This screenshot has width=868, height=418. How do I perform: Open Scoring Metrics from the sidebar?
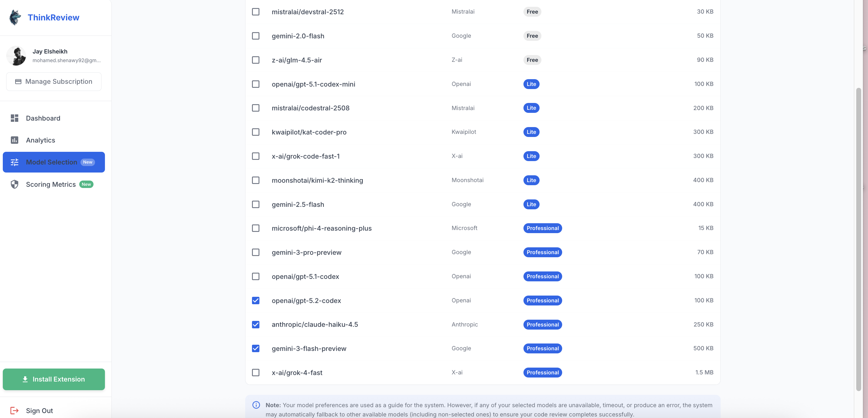click(x=50, y=184)
